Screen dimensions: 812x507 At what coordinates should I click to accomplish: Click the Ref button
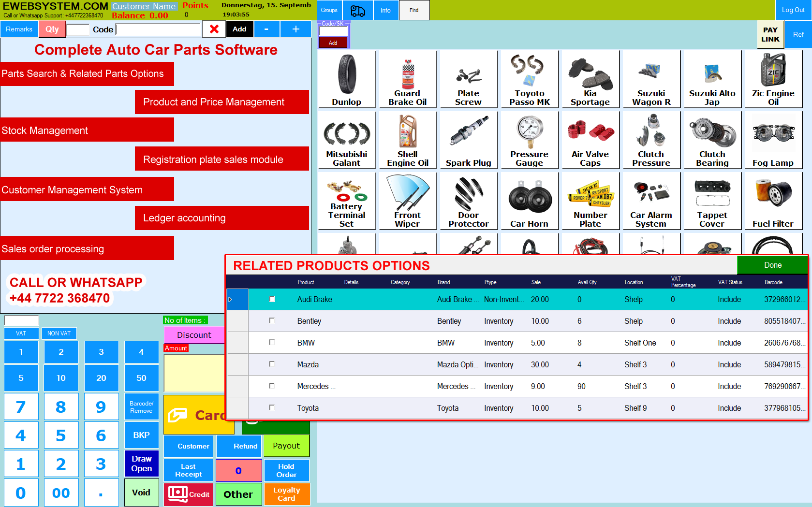(798, 34)
